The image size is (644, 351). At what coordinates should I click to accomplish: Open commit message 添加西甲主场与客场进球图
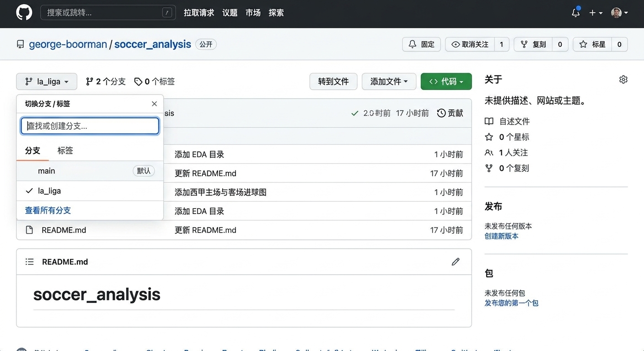point(220,192)
